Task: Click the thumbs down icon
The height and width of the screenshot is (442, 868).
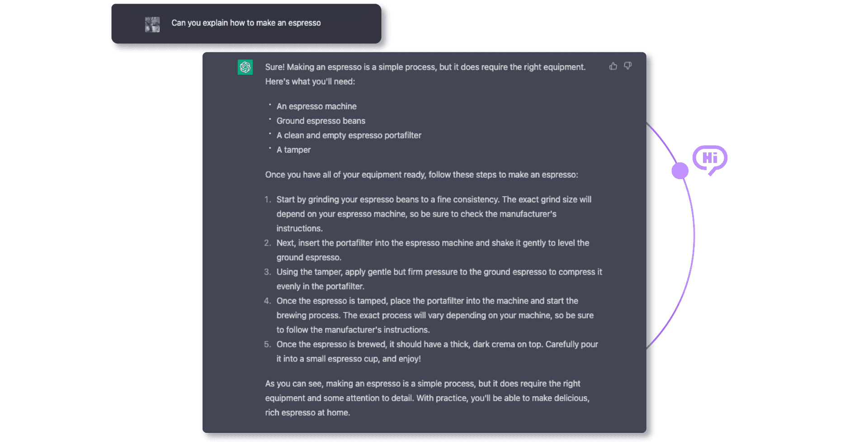Action: point(628,66)
